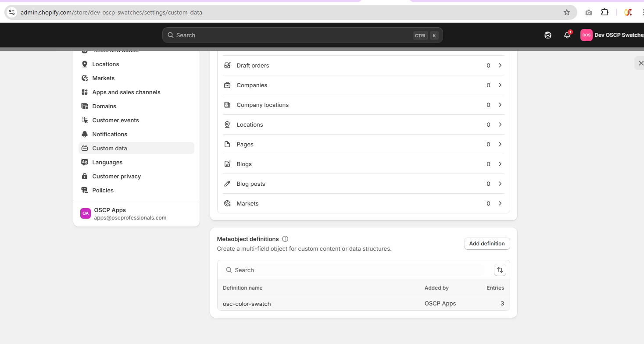Open Locations in the settings sidebar
The width and height of the screenshot is (644, 344).
point(106,64)
